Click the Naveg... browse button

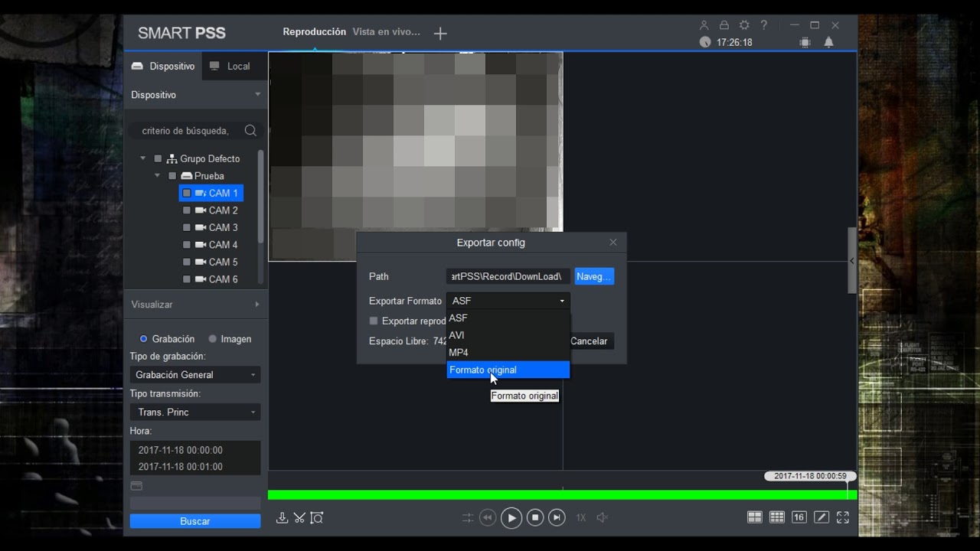tap(594, 276)
